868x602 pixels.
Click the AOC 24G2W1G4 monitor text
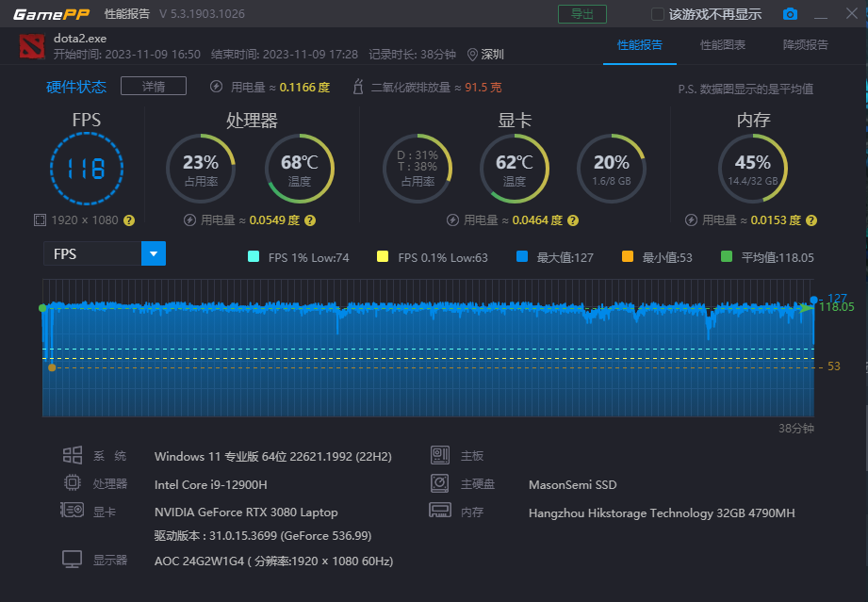tap(273, 561)
